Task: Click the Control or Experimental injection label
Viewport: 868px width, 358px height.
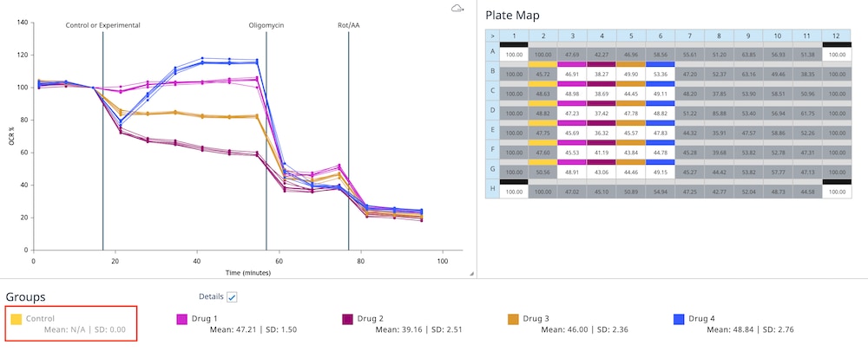Action: (102, 25)
